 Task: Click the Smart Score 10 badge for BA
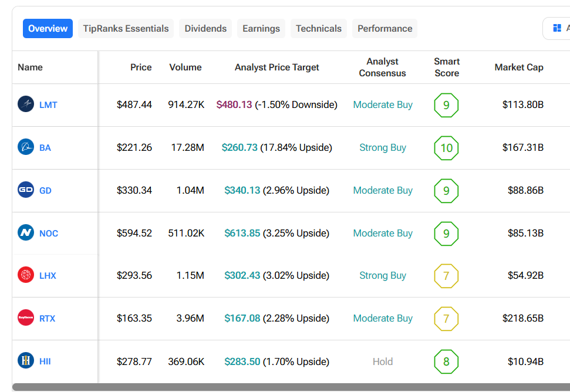pyautogui.click(x=446, y=148)
